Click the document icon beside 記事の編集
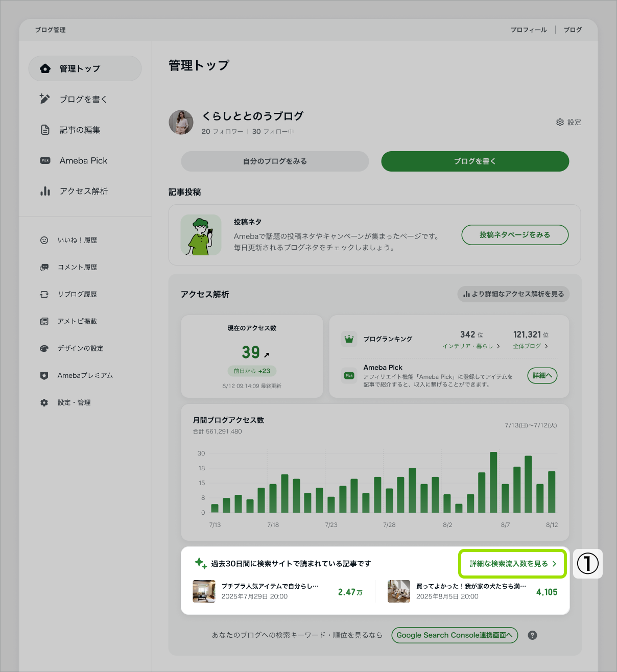Image resolution: width=617 pixels, height=672 pixels. tap(45, 130)
